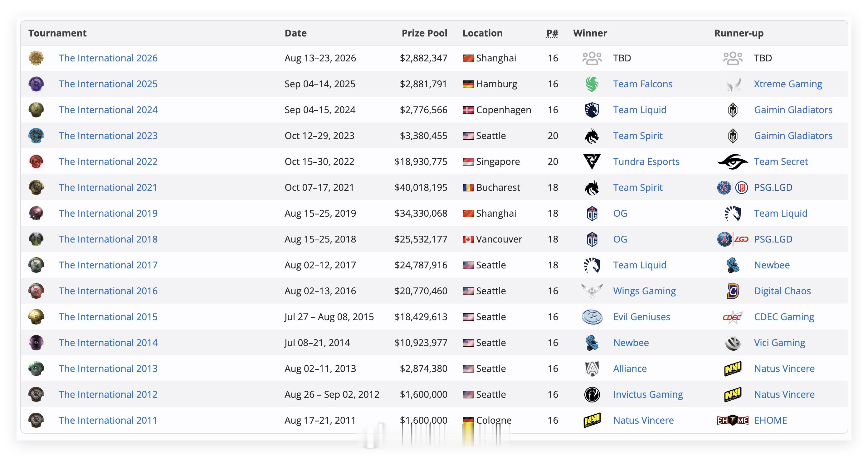This screenshot has height=457, width=868.
Task: Click the P# column header abbreviation
Action: [x=552, y=33]
